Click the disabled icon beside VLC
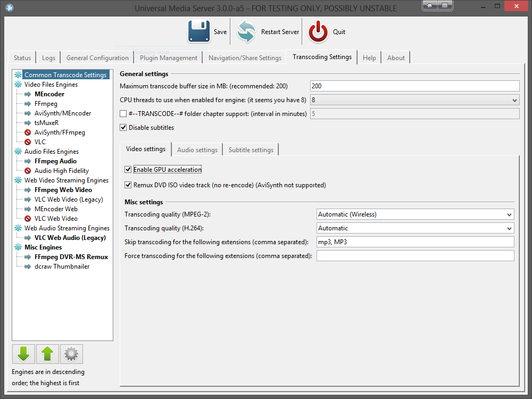 pyautogui.click(x=28, y=142)
